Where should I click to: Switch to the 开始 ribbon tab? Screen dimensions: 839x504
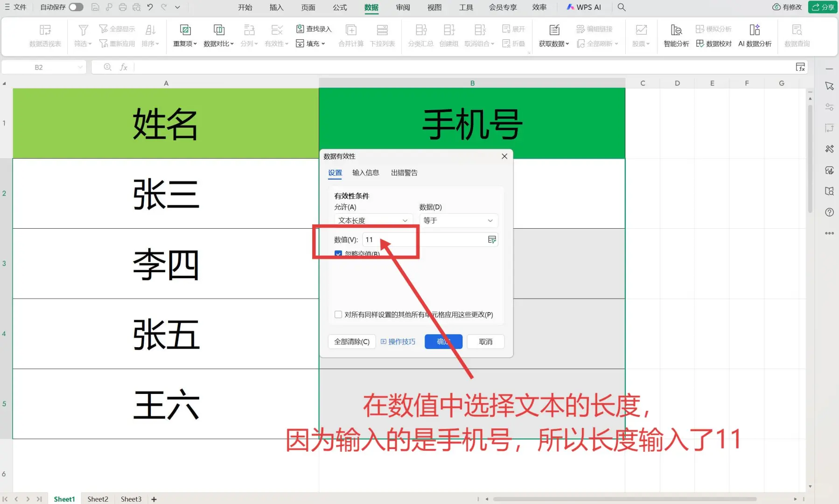tap(245, 7)
